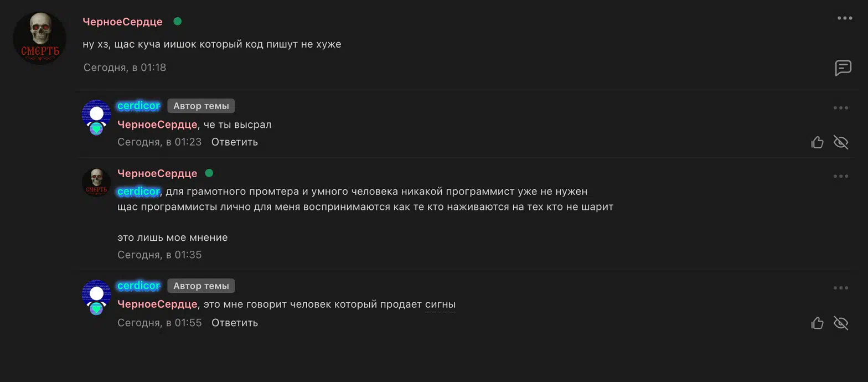Click the small skull avatar on the 01:35 comment
This screenshot has height=382, width=868.
pyautogui.click(x=96, y=182)
